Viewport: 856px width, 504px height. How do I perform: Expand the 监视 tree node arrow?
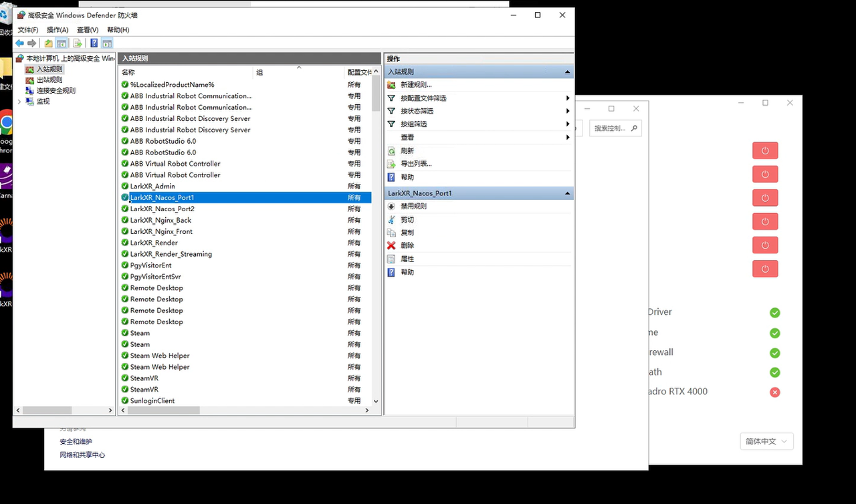coord(19,102)
